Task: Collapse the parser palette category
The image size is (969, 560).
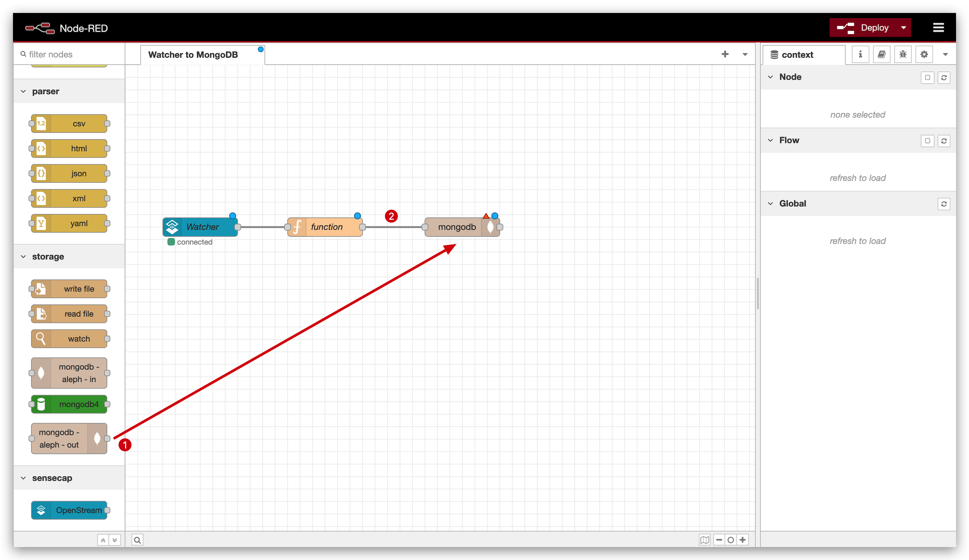Action: 69,91
